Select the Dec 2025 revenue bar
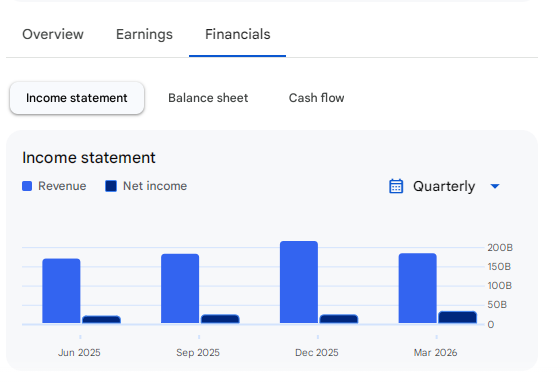The width and height of the screenshot is (560, 382). point(299,282)
